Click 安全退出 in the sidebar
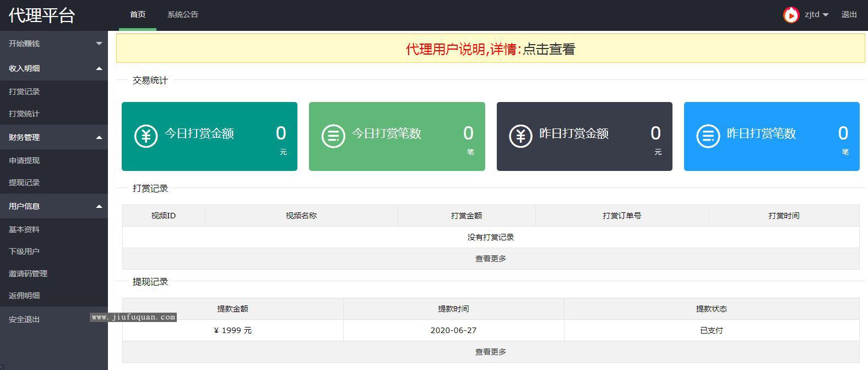Screen dimensions: 868x370 (24, 319)
